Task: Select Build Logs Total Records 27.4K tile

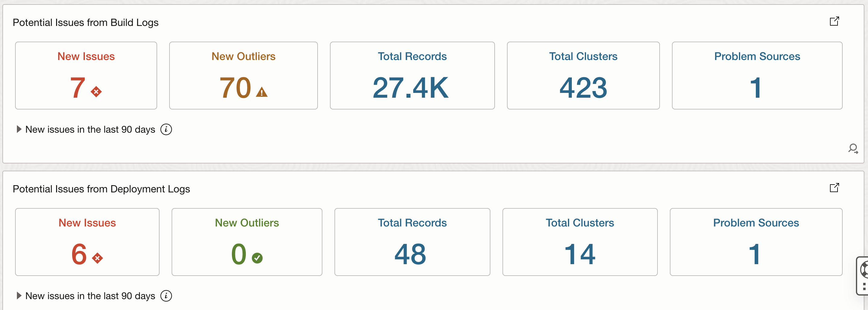Action: point(412,75)
